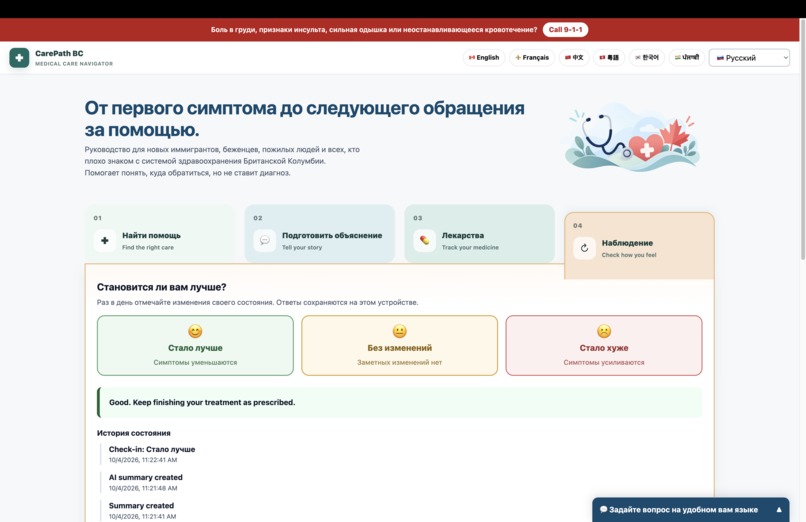Click the chat bubble icon in chat bar
The width and height of the screenshot is (806, 522).
[603, 510]
